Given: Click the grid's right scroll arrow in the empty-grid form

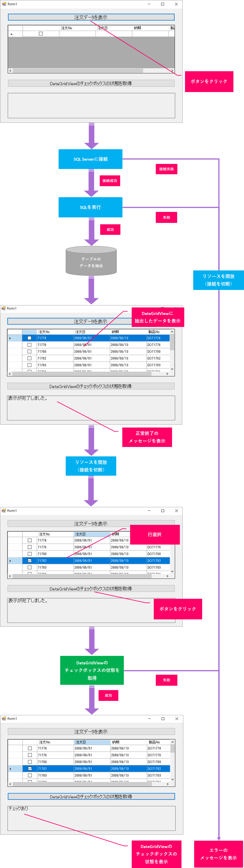Looking at the screenshot, I should coord(172,71).
